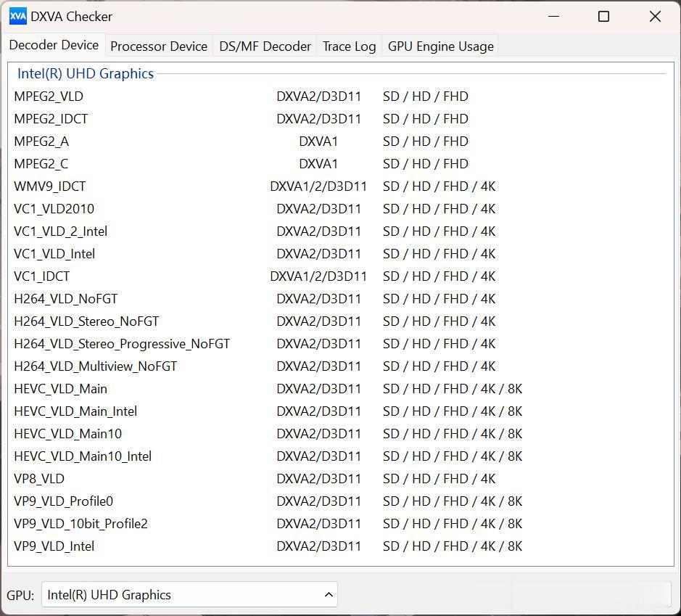Screen dimensions: 681x616
Task: Click DXVA1/2/D3D11 value in WMV9_IDCT row
Action: click(318, 186)
